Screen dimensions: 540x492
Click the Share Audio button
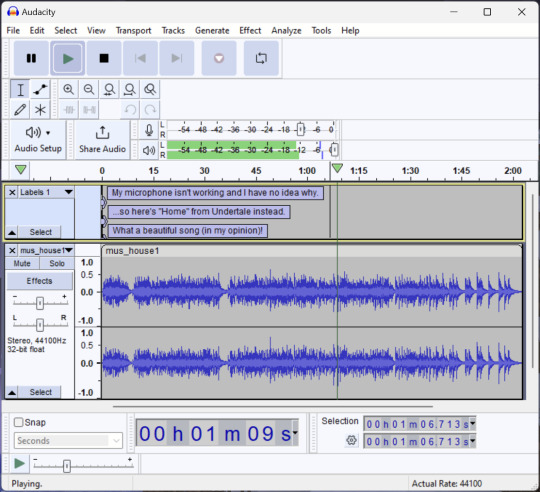click(102, 140)
